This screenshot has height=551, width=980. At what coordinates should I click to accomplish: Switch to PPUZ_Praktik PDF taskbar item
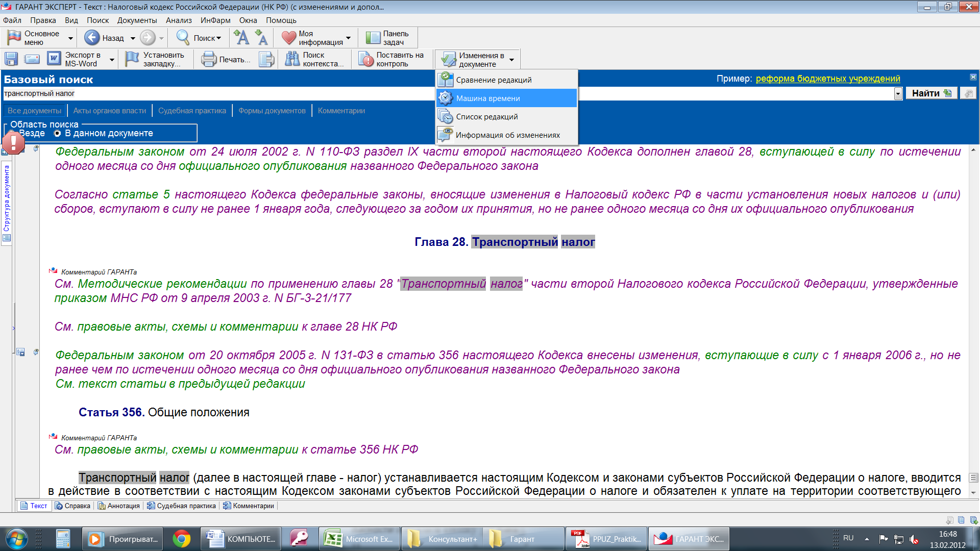pos(606,539)
